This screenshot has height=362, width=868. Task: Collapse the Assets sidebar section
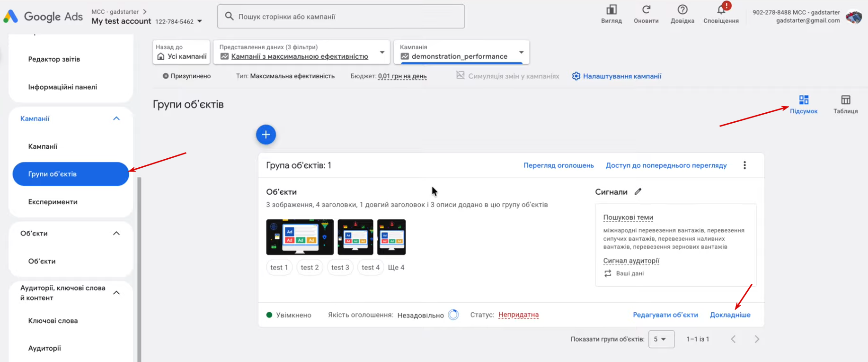pyautogui.click(x=116, y=234)
